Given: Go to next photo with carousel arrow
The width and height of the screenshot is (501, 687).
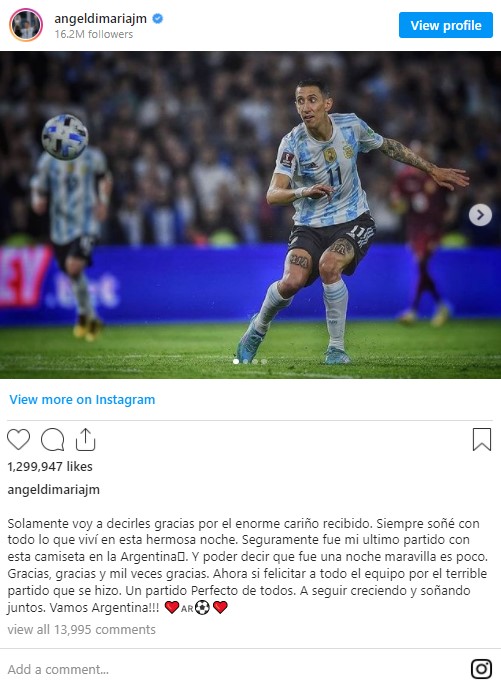Looking at the screenshot, I should [480, 215].
